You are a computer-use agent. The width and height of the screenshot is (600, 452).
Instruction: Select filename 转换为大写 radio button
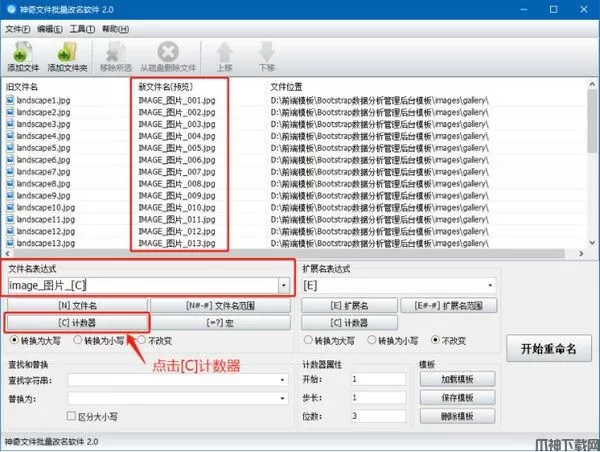15,340
